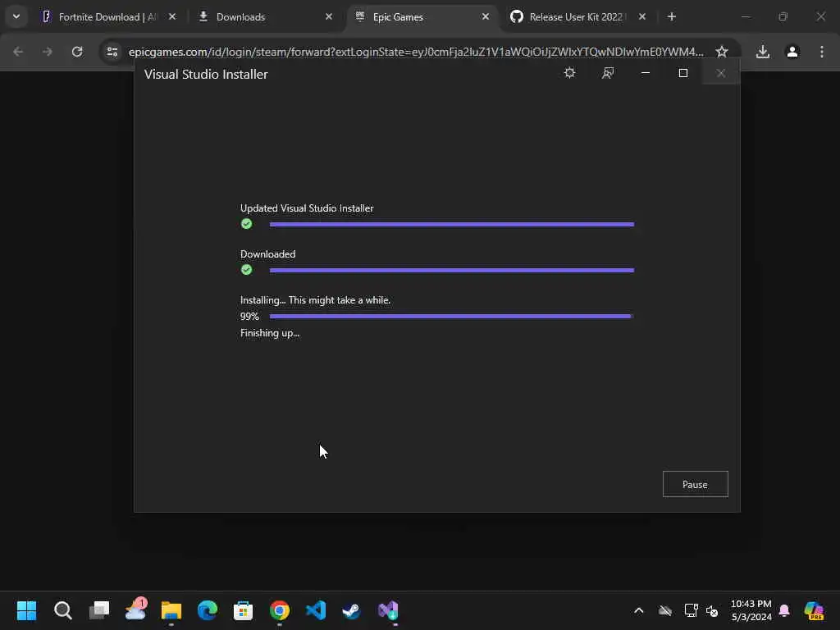This screenshot has width=840, height=630.
Task: Close the Downloads tab
Action: pos(329,17)
